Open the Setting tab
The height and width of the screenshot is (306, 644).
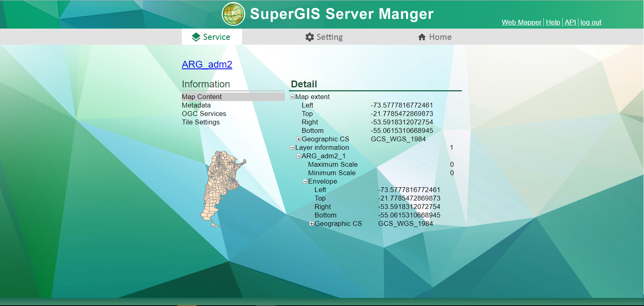324,37
